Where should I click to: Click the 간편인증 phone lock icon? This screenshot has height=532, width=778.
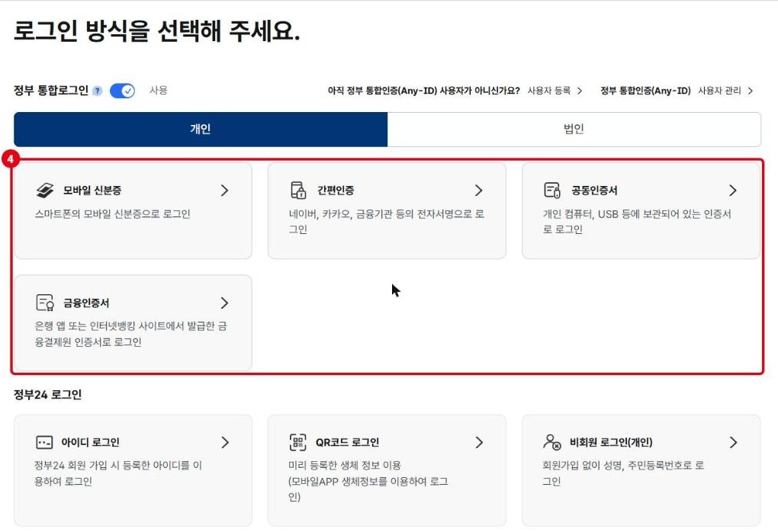298,191
